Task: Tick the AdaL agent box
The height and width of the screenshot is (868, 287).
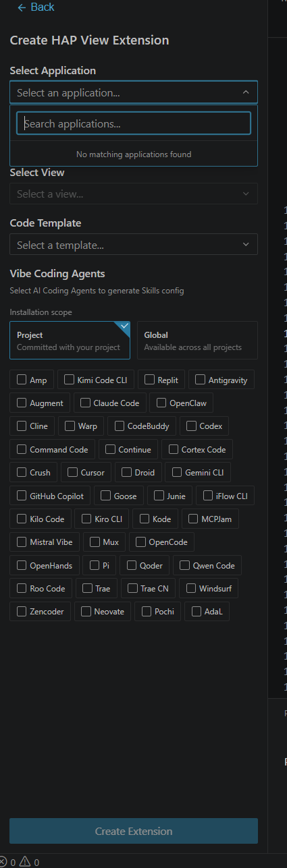Action: pos(197,612)
